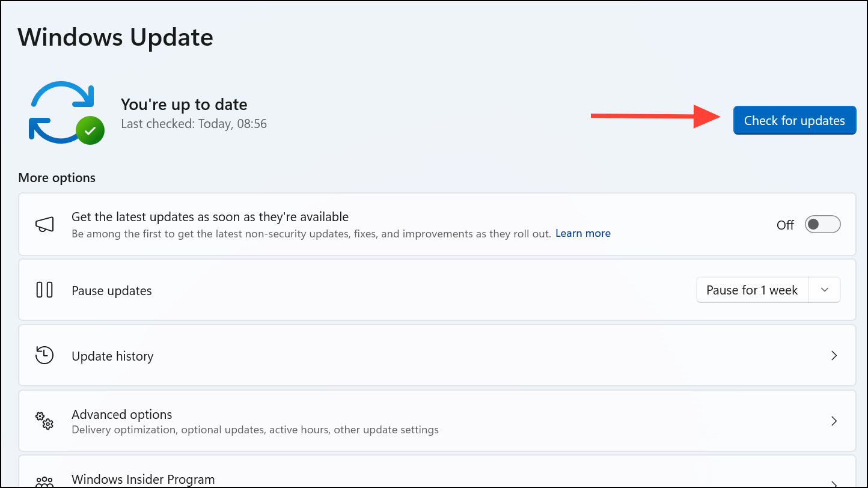The image size is (868, 488).
Task: Click the Windows Update page heading
Action: point(115,37)
